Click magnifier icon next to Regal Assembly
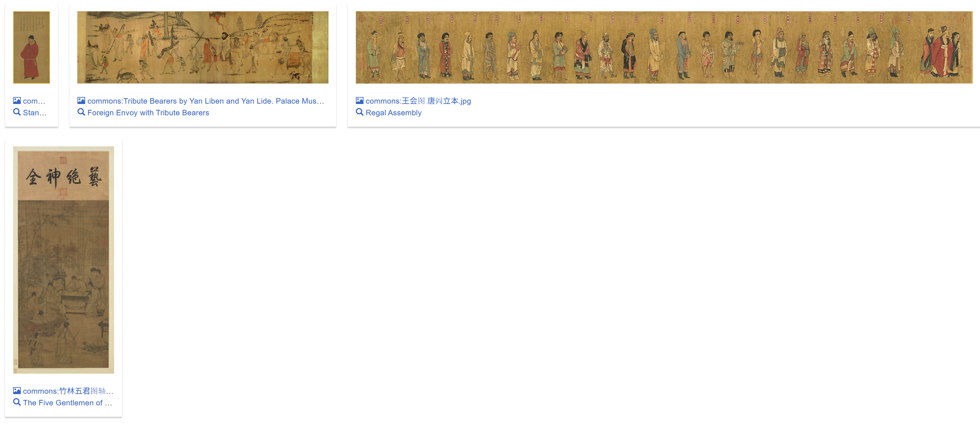 click(x=359, y=112)
